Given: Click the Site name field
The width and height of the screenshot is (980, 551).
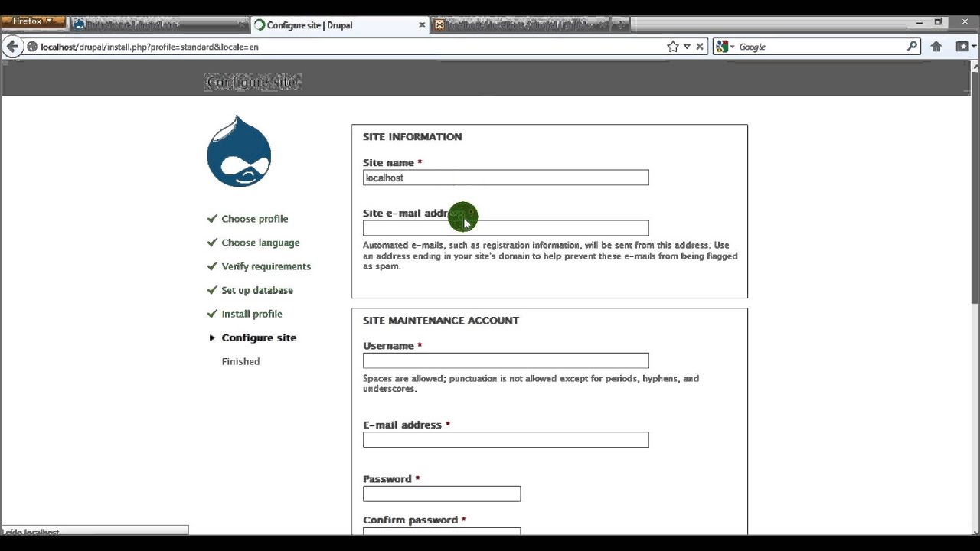Looking at the screenshot, I should click(506, 178).
